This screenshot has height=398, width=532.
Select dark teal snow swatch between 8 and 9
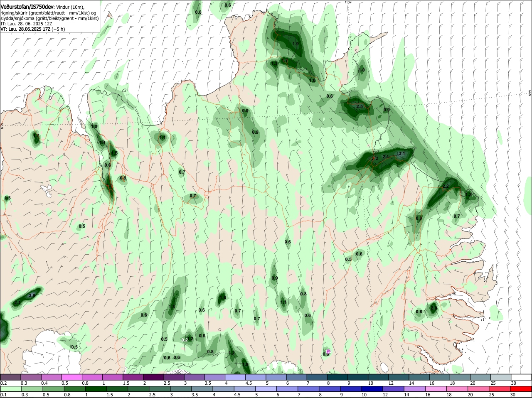click(337, 377)
